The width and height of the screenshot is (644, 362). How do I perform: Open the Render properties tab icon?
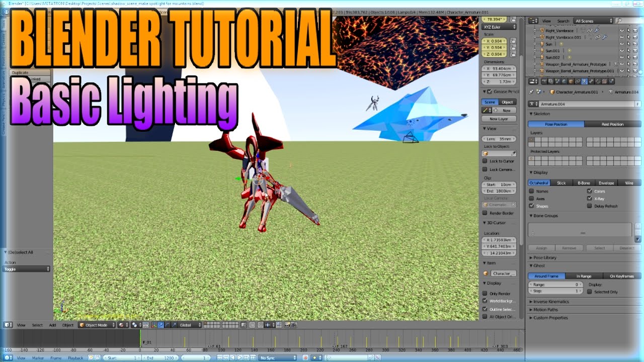coord(544,81)
